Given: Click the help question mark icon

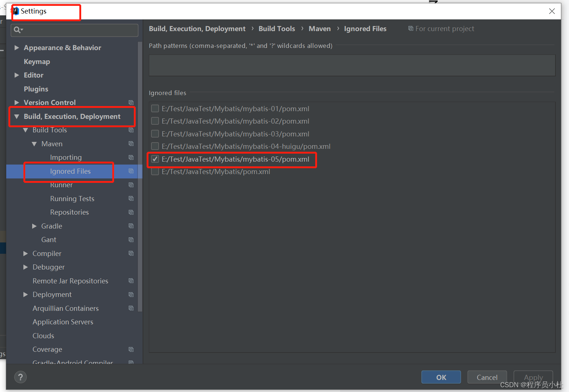Looking at the screenshot, I should (20, 377).
